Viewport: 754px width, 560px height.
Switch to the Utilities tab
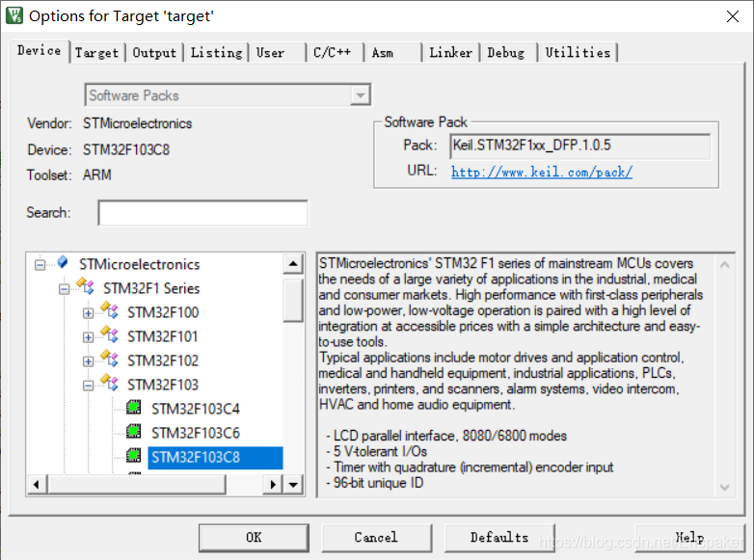tap(578, 52)
